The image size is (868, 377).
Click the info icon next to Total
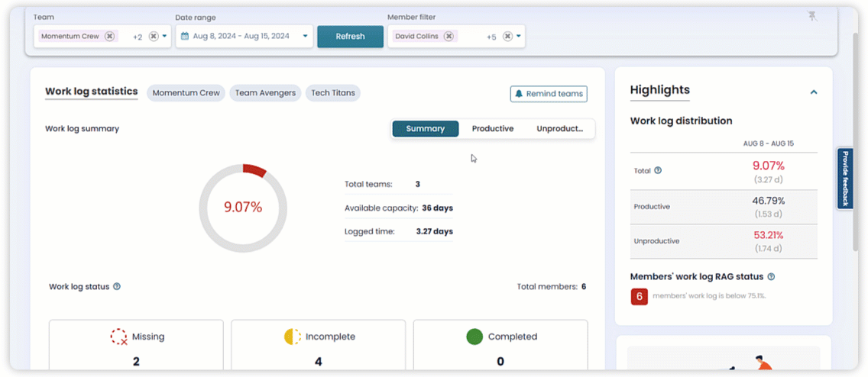(658, 171)
